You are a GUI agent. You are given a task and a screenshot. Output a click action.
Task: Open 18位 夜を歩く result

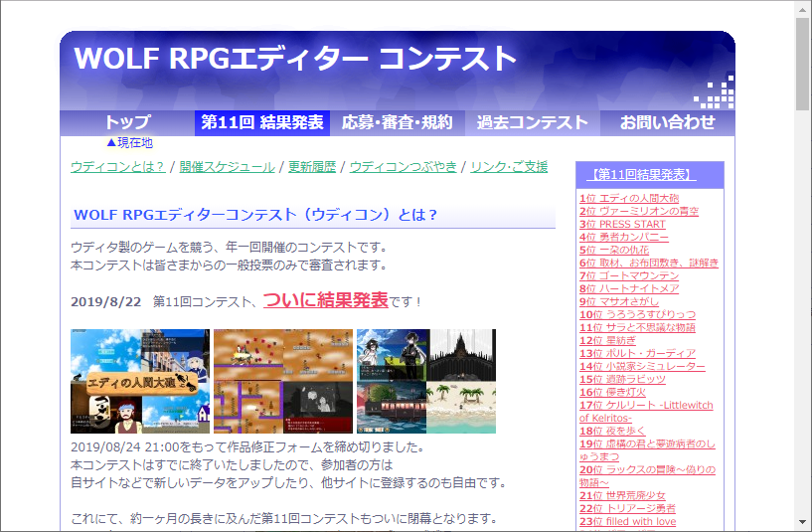[612, 431]
